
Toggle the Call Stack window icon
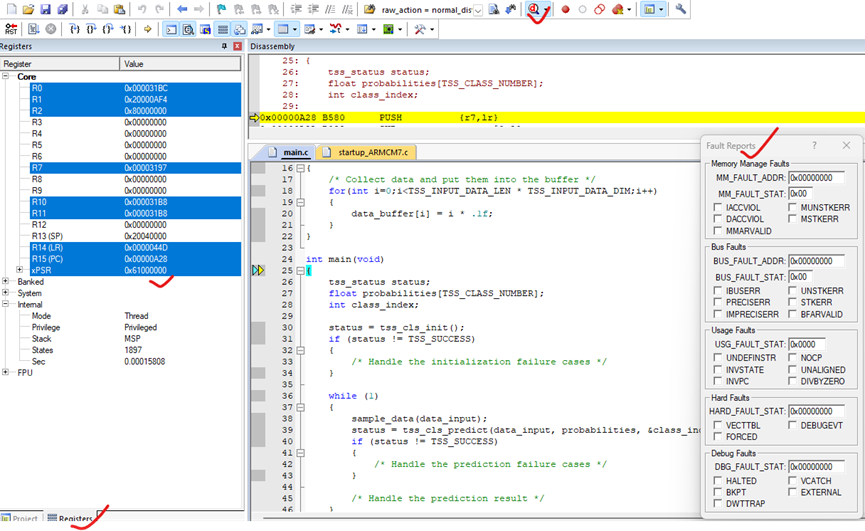[x=239, y=29]
